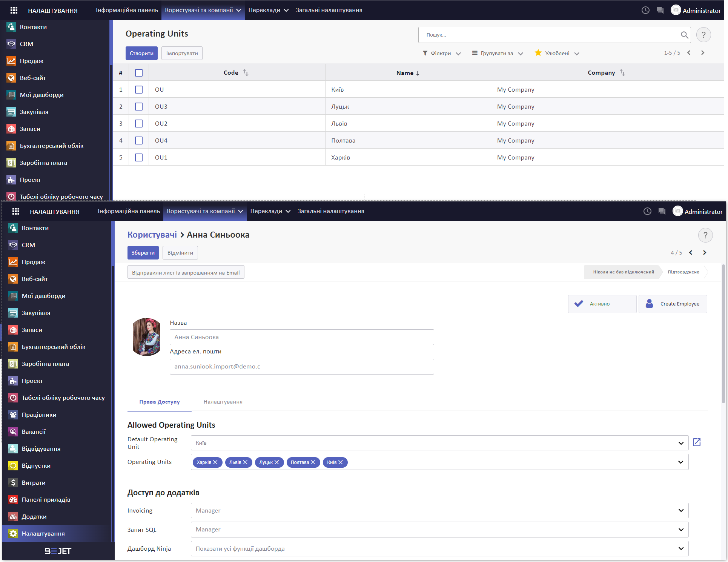Open Відпустки in the lower sidebar
This screenshot has width=728, height=562.
pyautogui.click(x=57, y=466)
